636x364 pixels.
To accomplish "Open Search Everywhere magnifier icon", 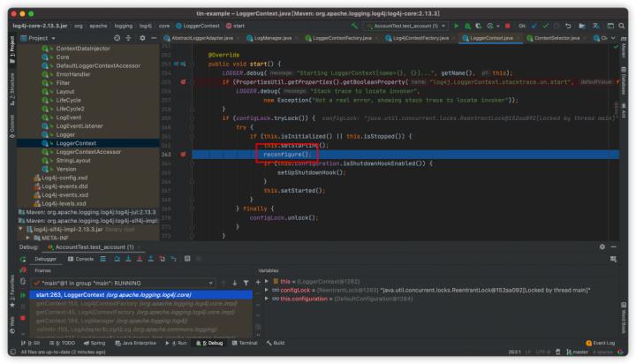I will click(621, 26).
